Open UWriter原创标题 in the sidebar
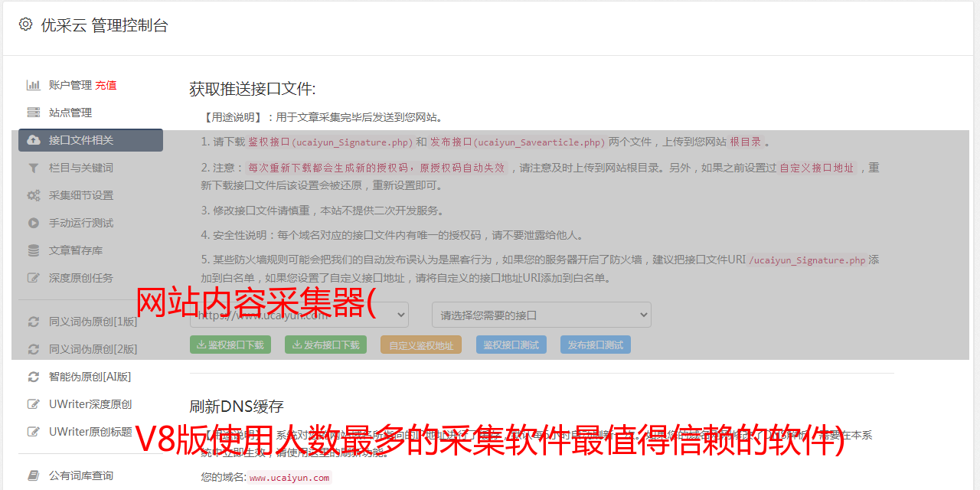The width and height of the screenshot is (980, 490). pos(90,432)
